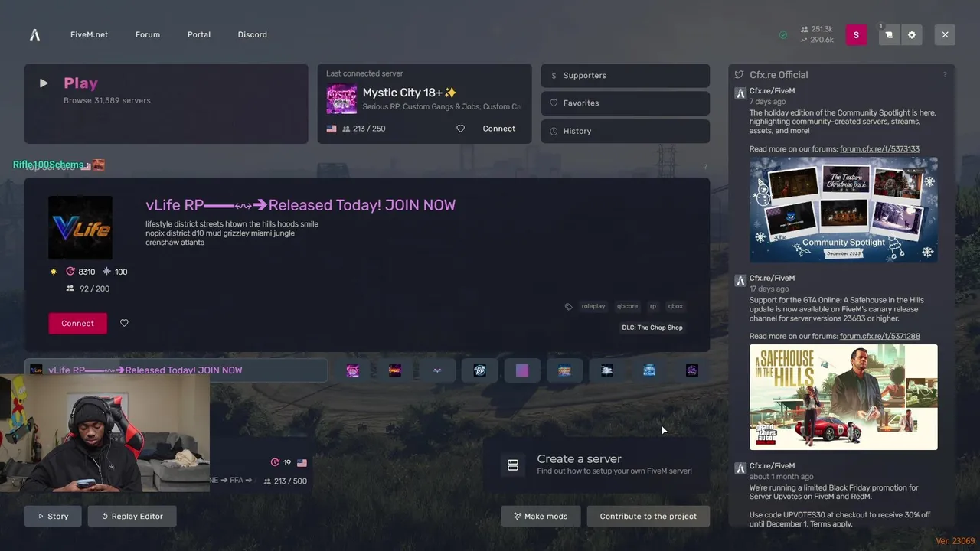Open the Supporters server list
The width and height of the screenshot is (980, 551).
pyautogui.click(x=626, y=76)
